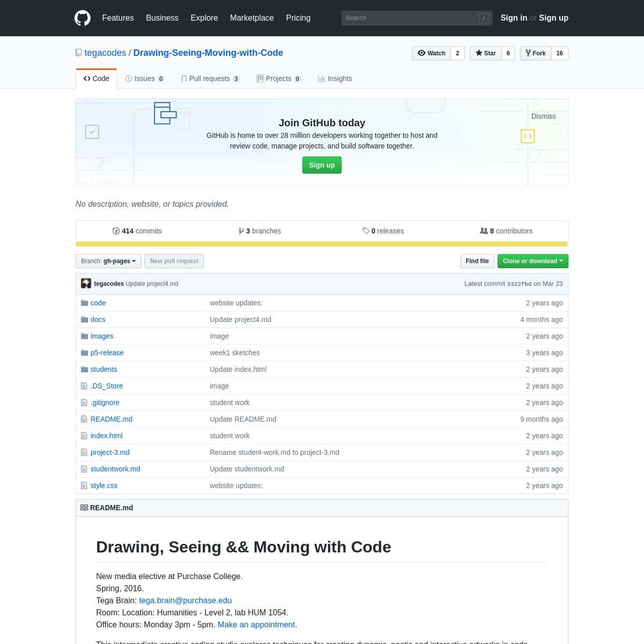Open the 3 branches link
The width and height of the screenshot is (644, 644).
coord(260,231)
